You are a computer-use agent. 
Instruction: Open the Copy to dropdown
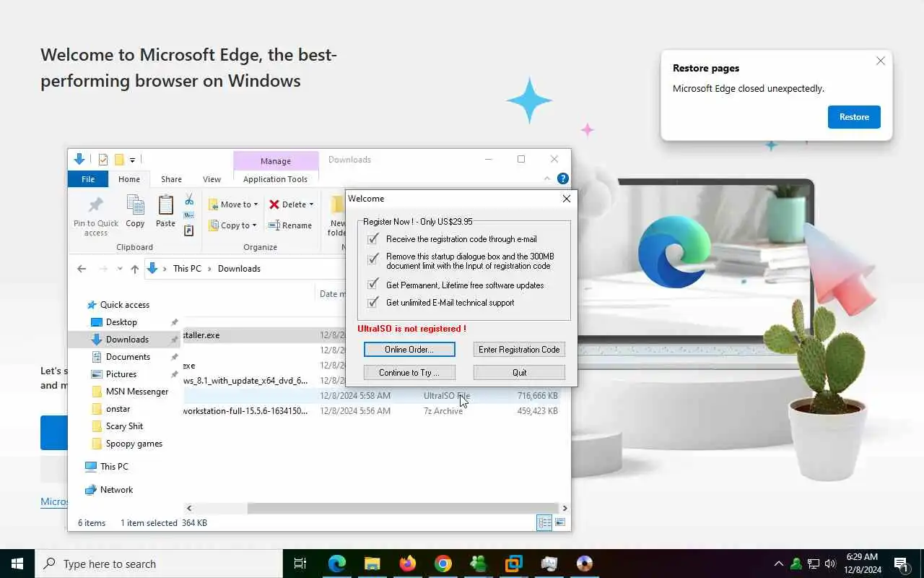coord(233,225)
